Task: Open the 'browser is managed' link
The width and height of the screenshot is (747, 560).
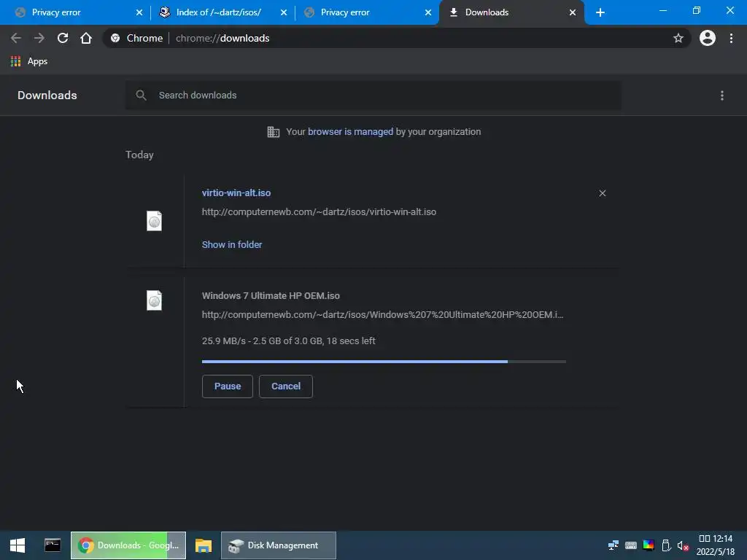Action: click(351, 132)
